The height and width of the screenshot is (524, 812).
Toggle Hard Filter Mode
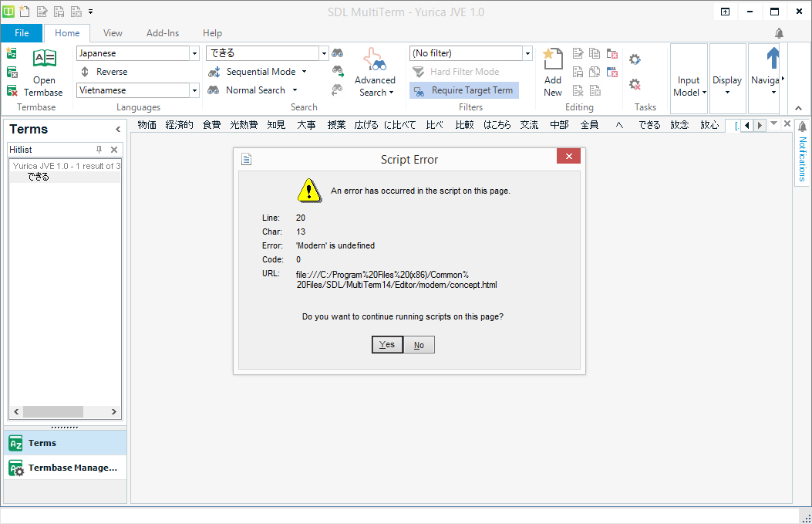456,72
